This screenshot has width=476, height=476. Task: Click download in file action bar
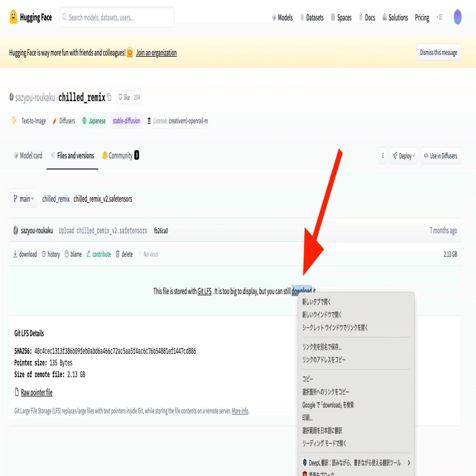tap(25, 254)
